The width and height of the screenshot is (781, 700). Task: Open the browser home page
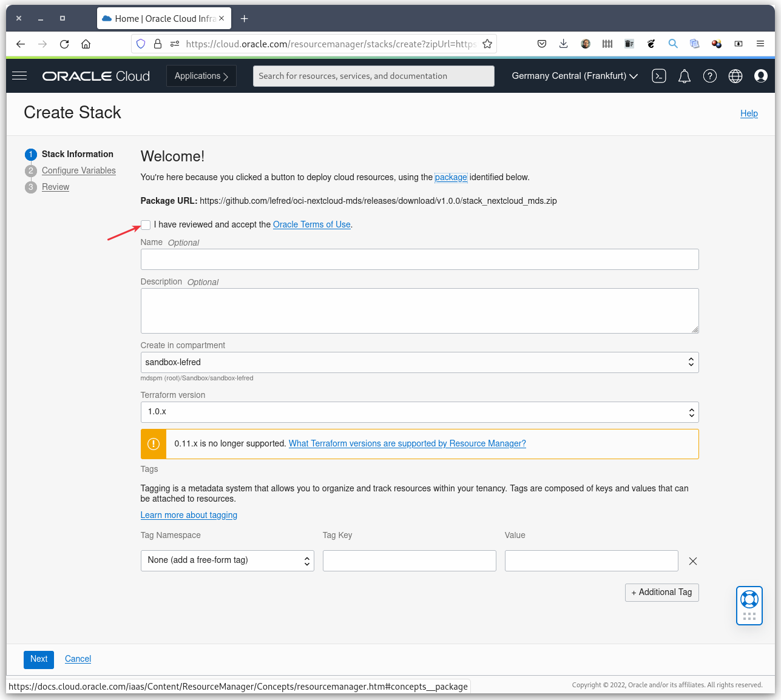[86, 44]
